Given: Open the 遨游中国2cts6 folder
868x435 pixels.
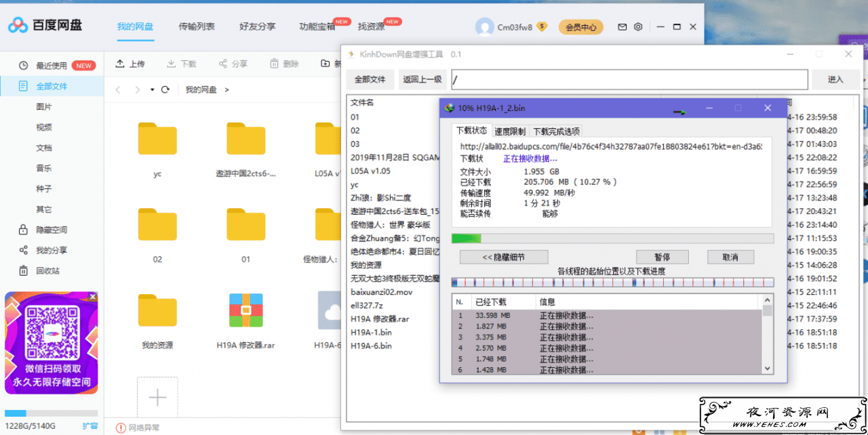Looking at the screenshot, I should pos(246,139).
